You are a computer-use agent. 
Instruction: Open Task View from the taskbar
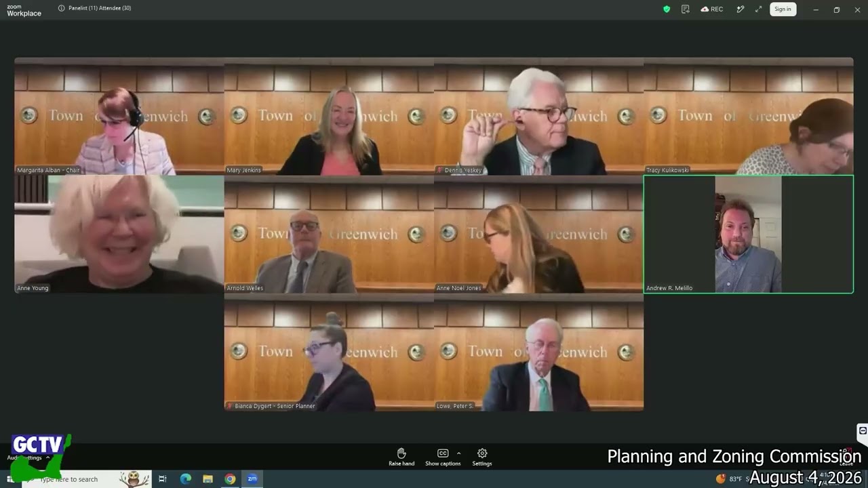(x=163, y=479)
